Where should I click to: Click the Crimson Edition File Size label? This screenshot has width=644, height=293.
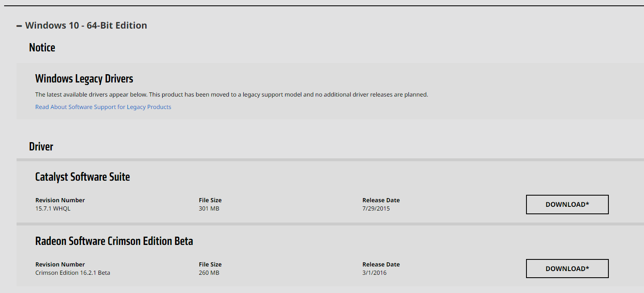pyautogui.click(x=210, y=264)
